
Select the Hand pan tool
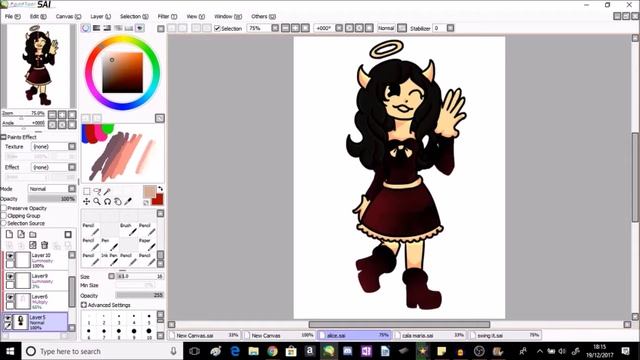pos(118,201)
